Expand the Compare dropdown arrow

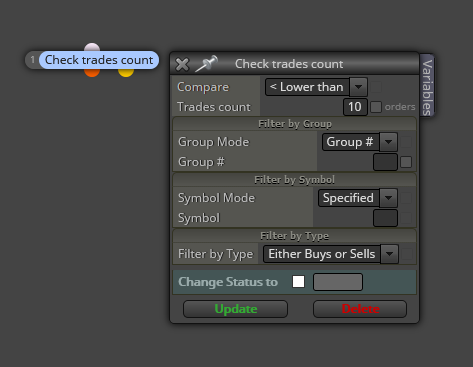click(x=358, y=87)
